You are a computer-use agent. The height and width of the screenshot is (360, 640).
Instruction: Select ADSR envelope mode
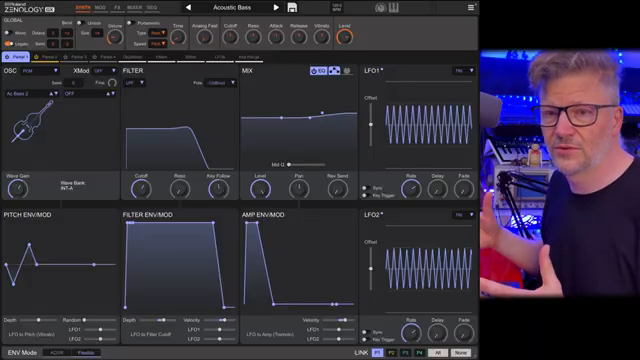tap(57, 353)
